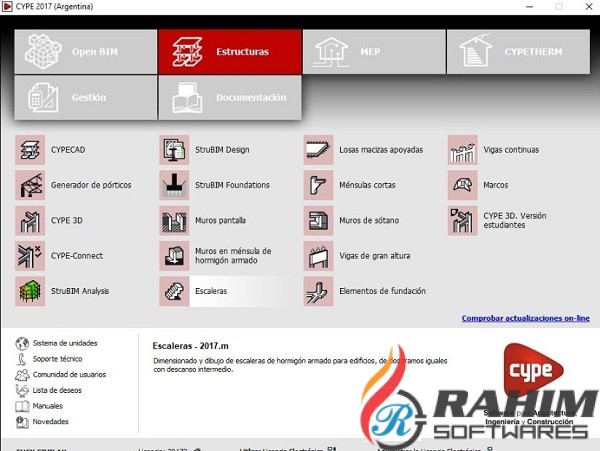This screenshot has height=451, width=600.
Task: Open the Generador de pórticos icon
Action: coord(30,185)
